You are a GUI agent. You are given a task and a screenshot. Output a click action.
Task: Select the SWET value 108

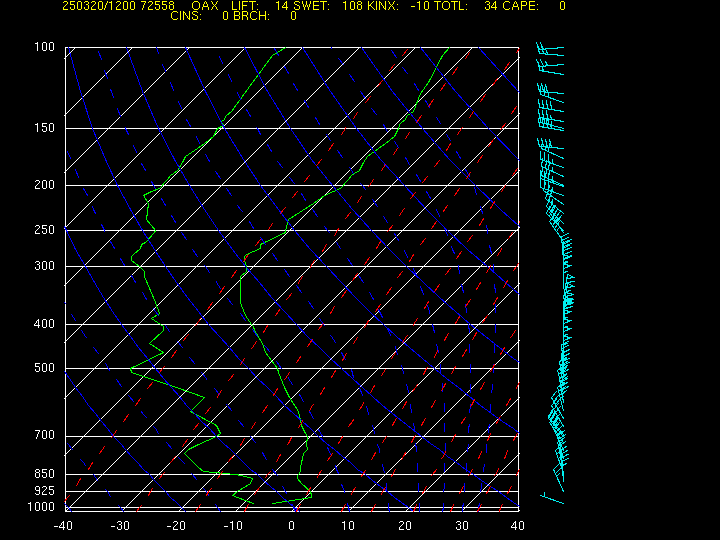[x=351, y=6]
